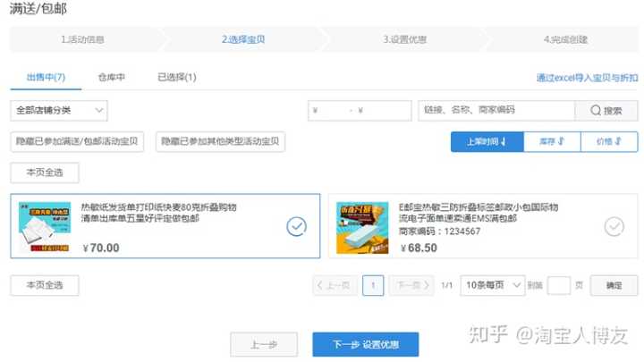Click step 4.完成创建
Screen dimensions: 644x362
(x=565, y=39)
